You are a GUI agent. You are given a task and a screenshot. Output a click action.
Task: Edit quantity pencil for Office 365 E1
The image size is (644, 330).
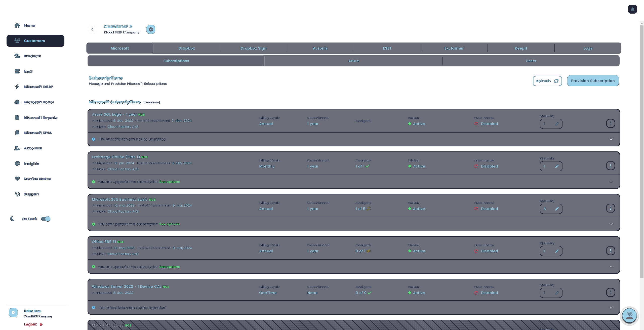[557, 251]
